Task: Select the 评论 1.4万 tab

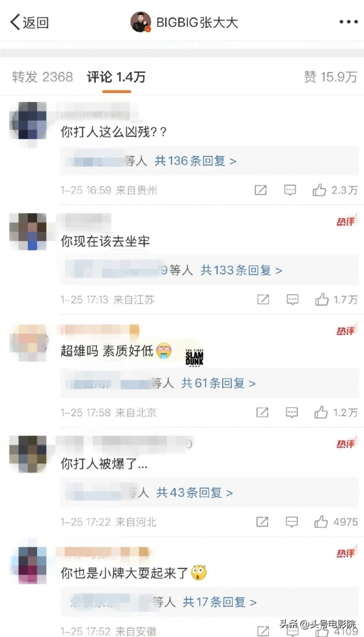Action: coord(116,77)
